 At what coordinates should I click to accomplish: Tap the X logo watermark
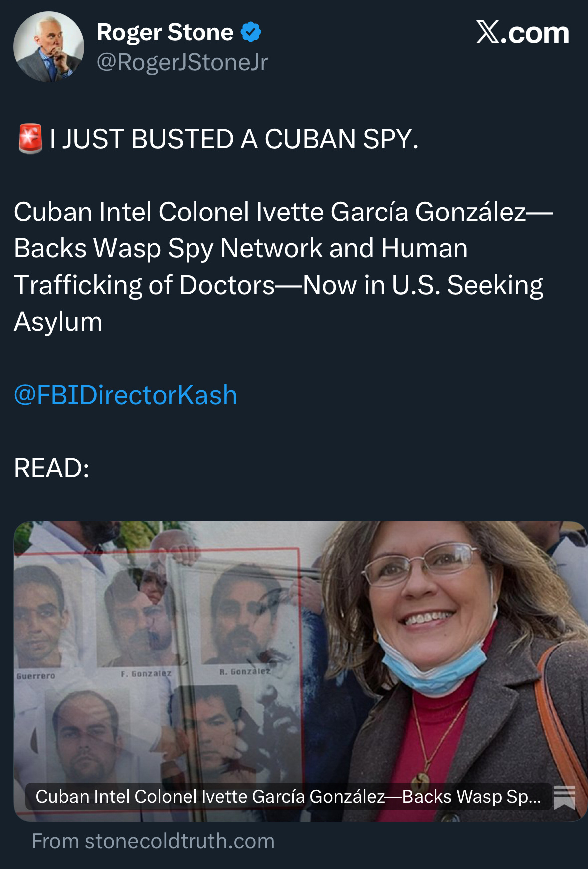pyautogui.click(x=488, y=33)
